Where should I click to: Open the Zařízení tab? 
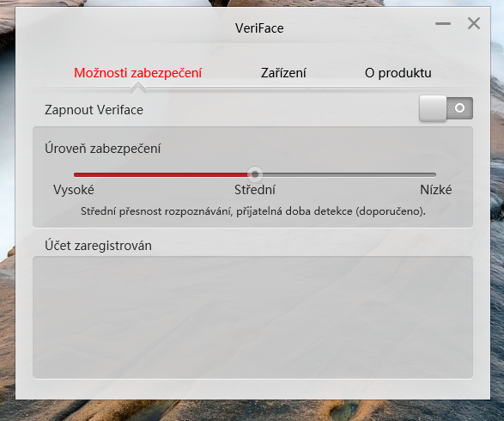(283, 73)
